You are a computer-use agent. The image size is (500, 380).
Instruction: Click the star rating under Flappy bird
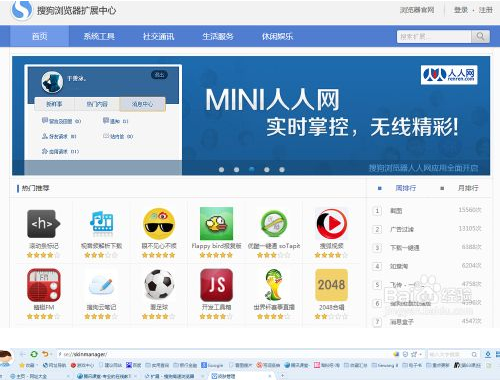[216, 255]
